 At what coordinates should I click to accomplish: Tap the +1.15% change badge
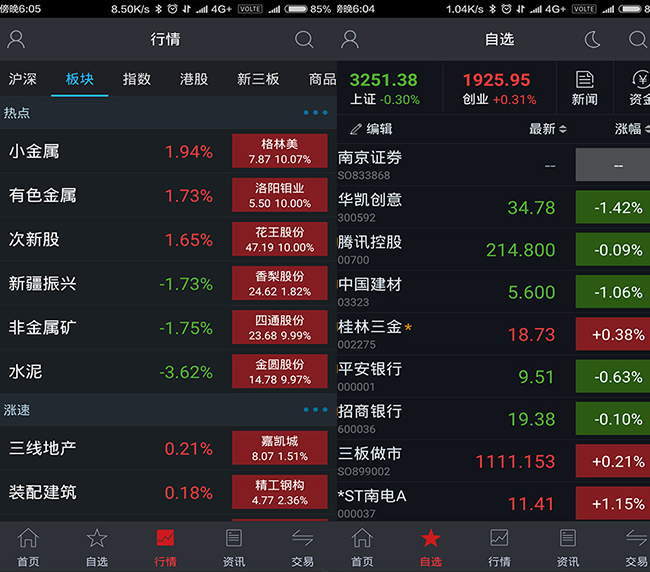(x=613, y=503)
